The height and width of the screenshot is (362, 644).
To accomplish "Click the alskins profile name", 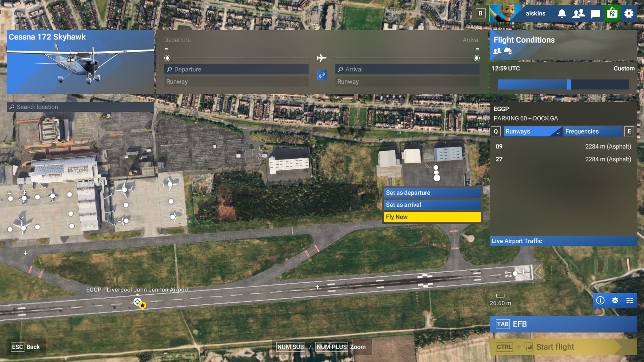I will pos(535,13).
